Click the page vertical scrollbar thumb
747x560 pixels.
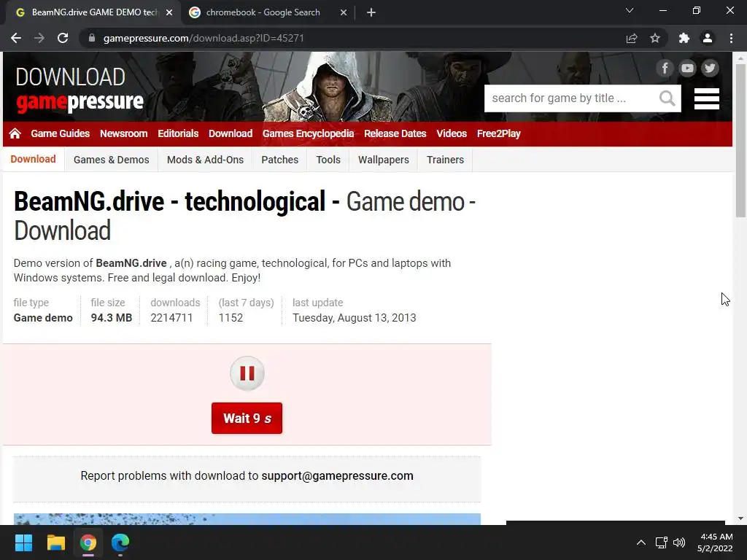click(x=740, y=140)
